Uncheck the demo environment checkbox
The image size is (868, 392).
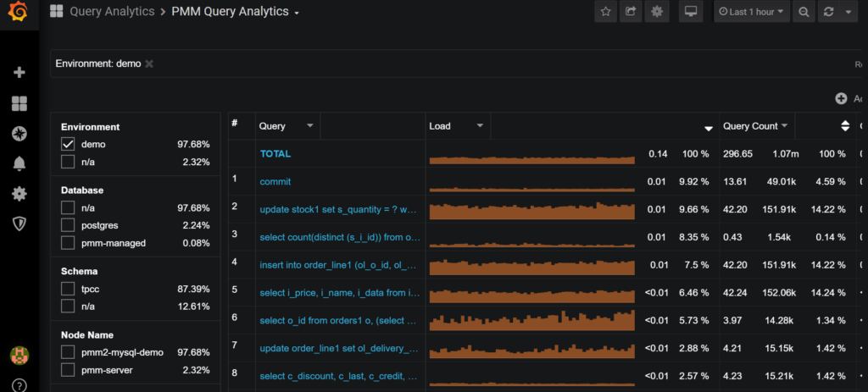coord(69,145)
